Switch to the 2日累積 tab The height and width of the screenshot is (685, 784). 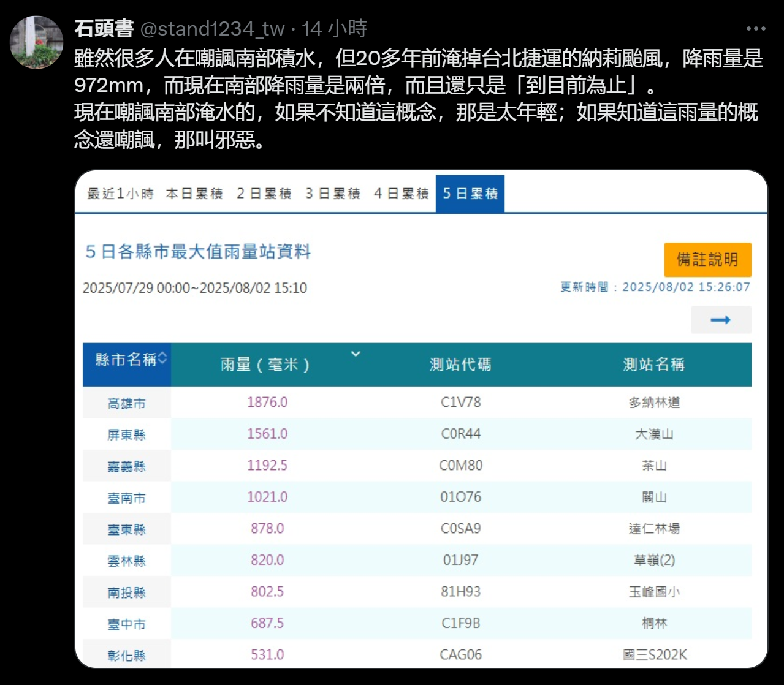pyautogui.click(x=264, y=194)
